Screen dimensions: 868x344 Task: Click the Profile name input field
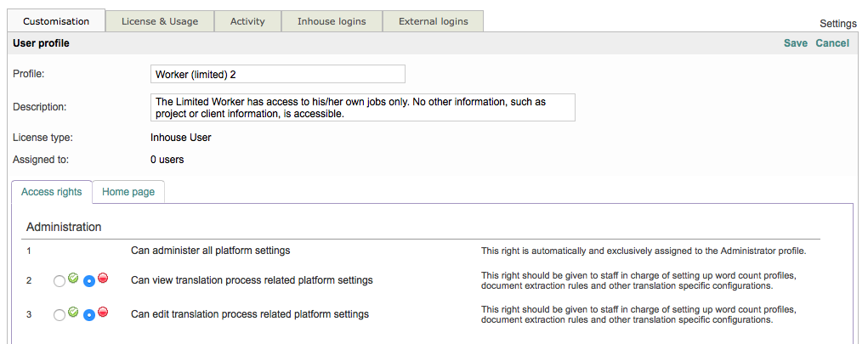[x=277, y=74]
